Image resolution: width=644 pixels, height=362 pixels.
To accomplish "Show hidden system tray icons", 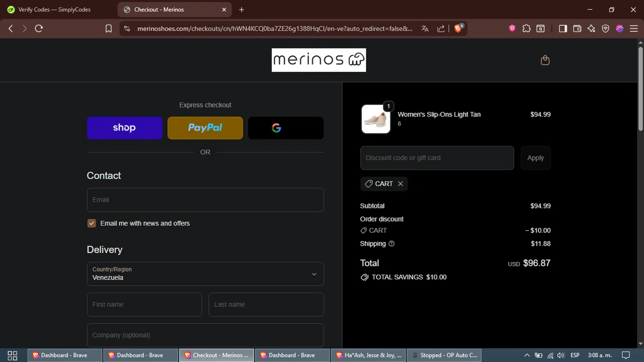I will (527, 355).
